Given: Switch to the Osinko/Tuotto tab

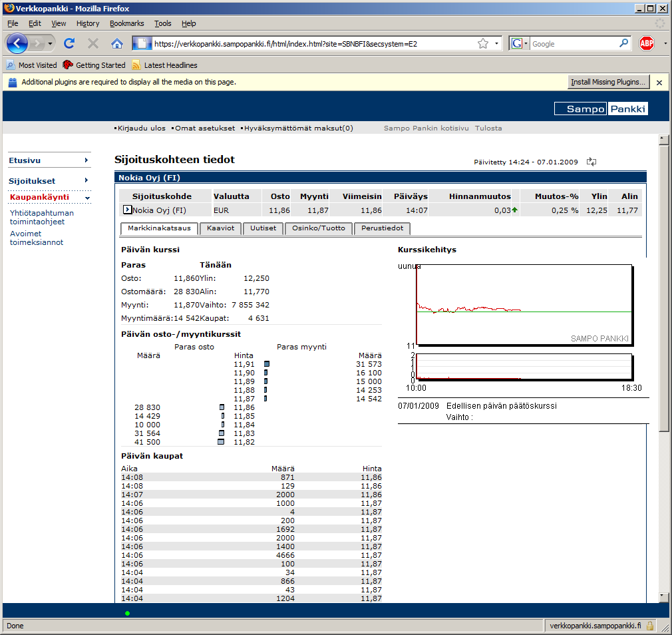Looking at the screenshot, I should (319, 228).
